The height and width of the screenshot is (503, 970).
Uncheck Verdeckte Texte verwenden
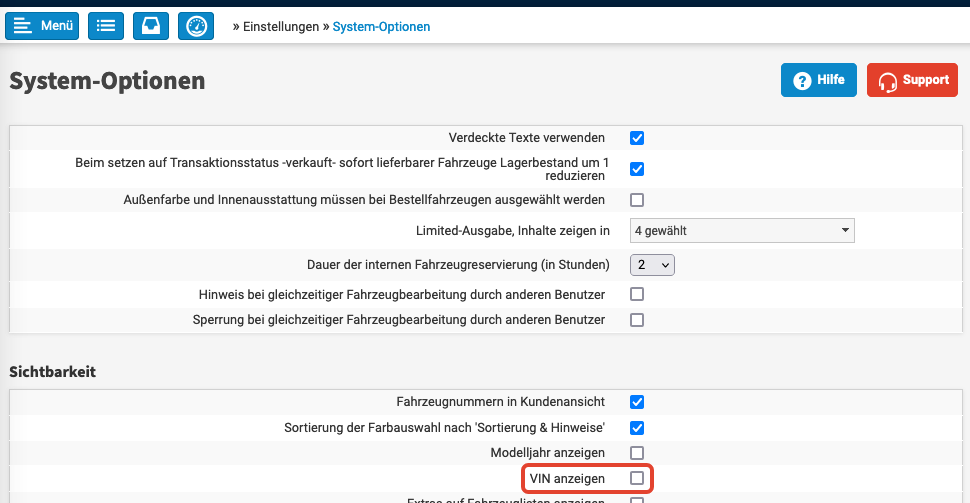[x=637, y=138]
